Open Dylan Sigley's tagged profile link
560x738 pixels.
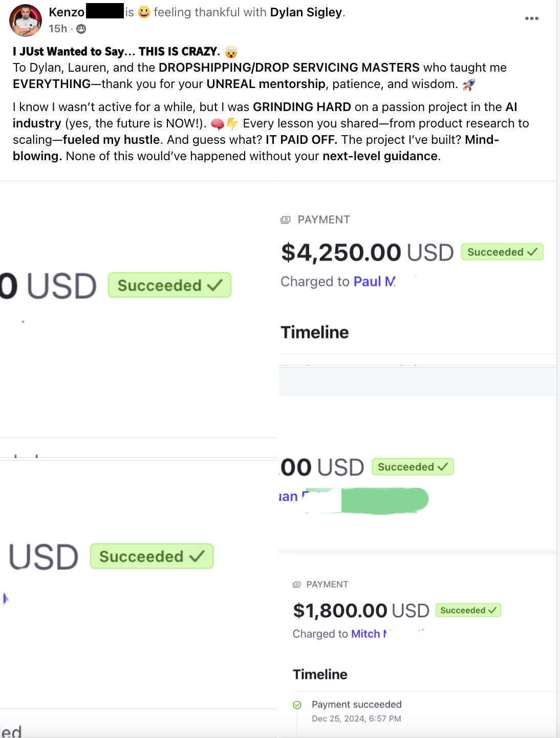[x=306, y=12]
